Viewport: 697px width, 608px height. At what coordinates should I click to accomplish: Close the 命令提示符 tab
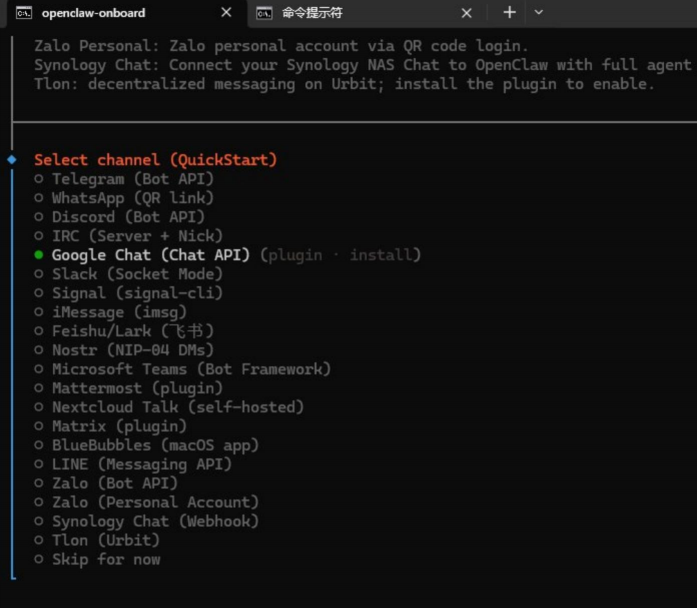tap(466, 13)
